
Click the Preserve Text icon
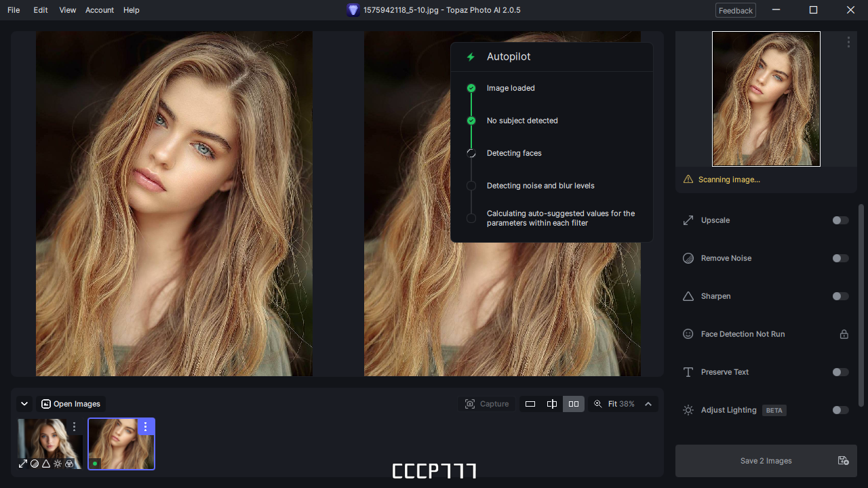pos(688,372)
